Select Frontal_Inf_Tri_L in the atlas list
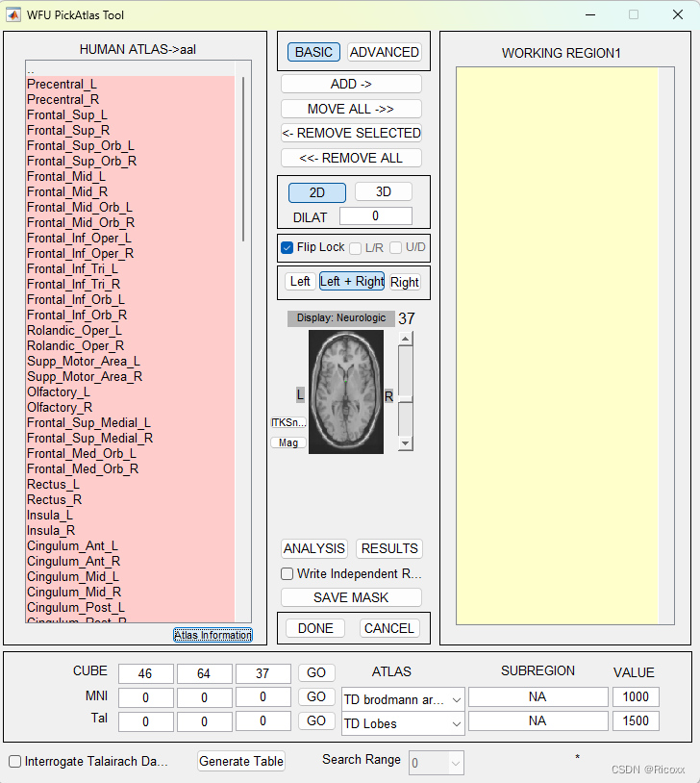Viewport: 700px width, 783px height. coord(131,269)
